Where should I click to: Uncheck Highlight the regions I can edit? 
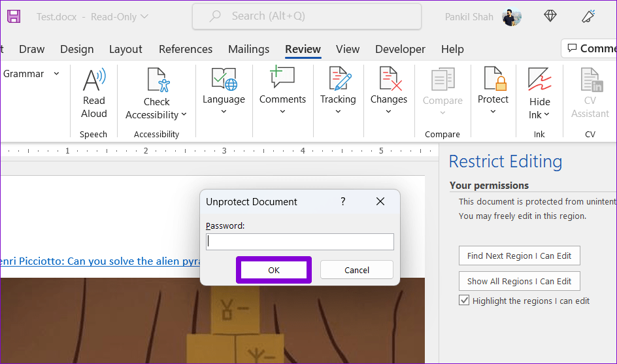point(464,301)
